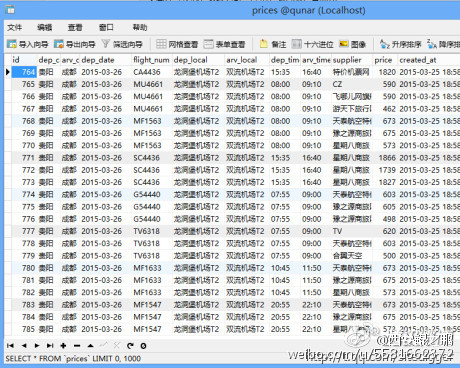
Task: Go to last record navigation button
Action: pos(50,346)
